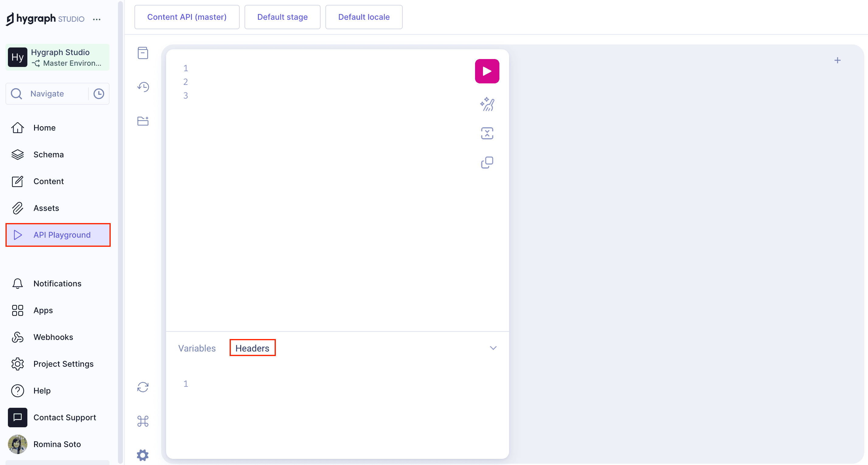The width and height of the screenshot is (868, 465).
Task: Open recent items via the clock icon
Action: point(99,93)
